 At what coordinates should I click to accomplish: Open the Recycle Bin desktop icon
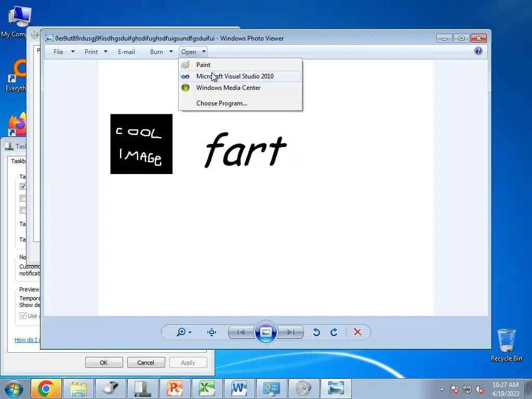click(506, 345)
